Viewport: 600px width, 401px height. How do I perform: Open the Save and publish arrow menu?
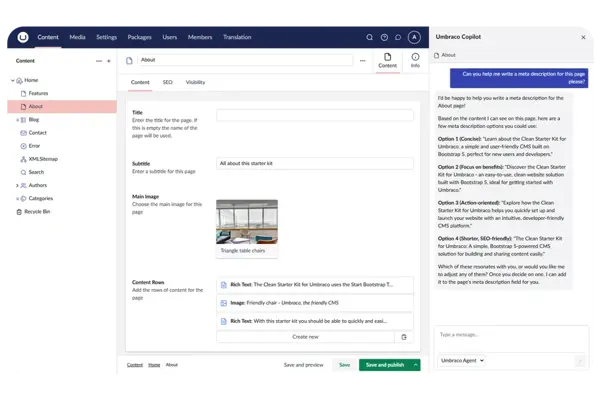[x=415, y=365]
